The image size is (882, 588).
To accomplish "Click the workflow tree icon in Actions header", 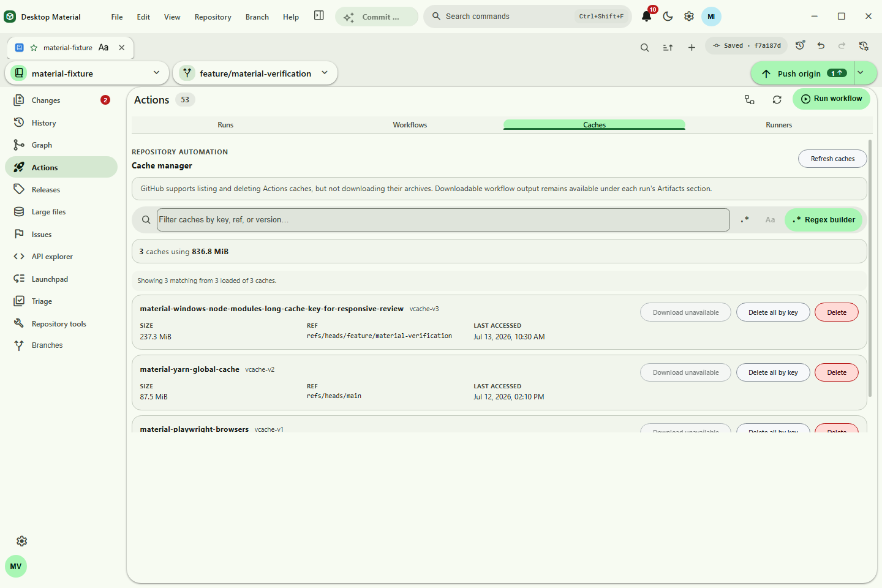I will 749,100.
